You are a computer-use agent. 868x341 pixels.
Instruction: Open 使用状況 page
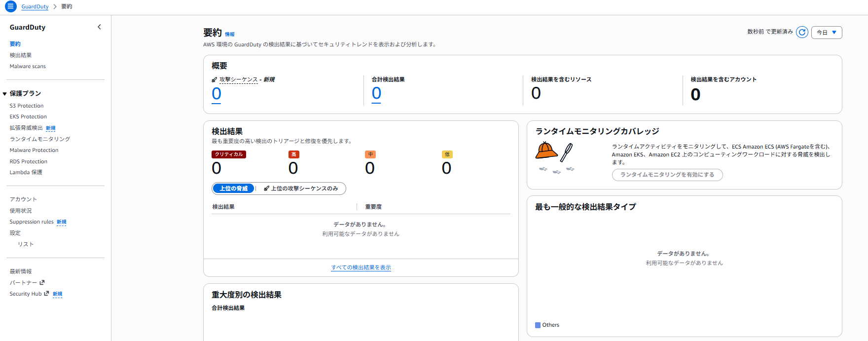click(21, 211)
